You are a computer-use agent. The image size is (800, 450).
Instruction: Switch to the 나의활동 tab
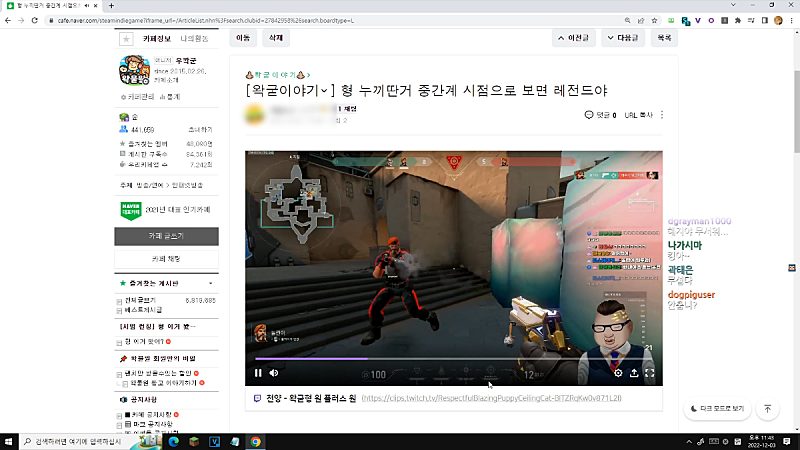coord(194,39)
